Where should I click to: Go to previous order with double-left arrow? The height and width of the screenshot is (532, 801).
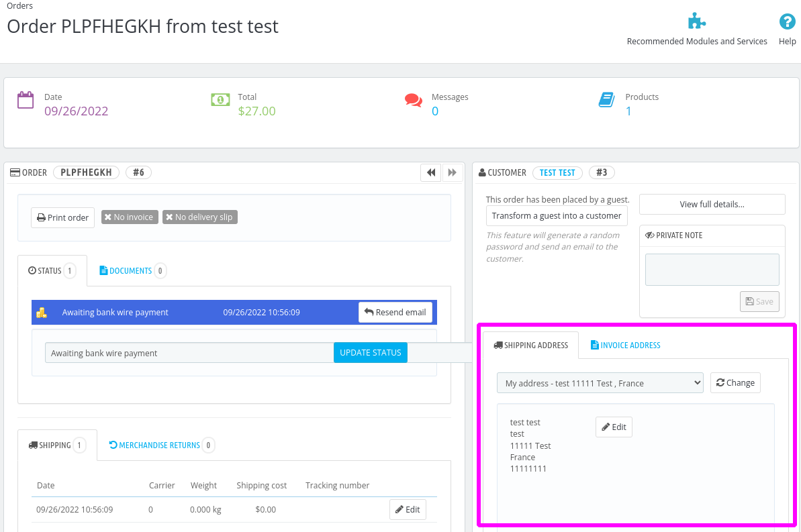pyautogui.click(x=431, y=172)
